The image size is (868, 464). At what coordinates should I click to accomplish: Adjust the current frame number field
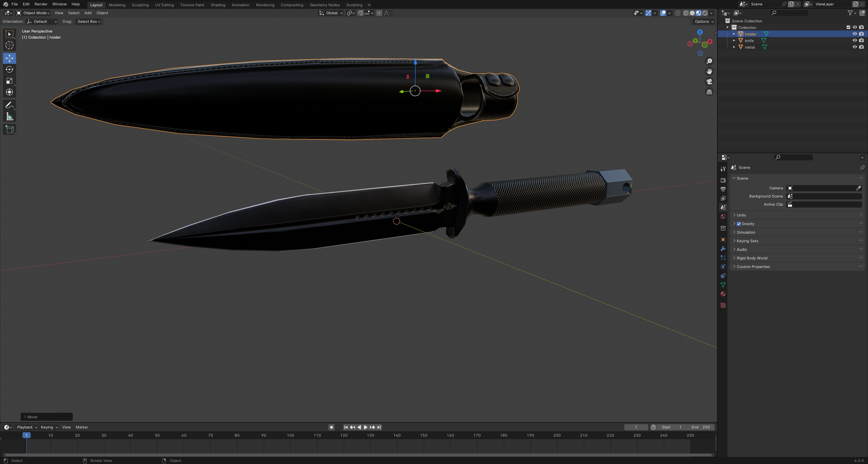click(x=636, y=427)
